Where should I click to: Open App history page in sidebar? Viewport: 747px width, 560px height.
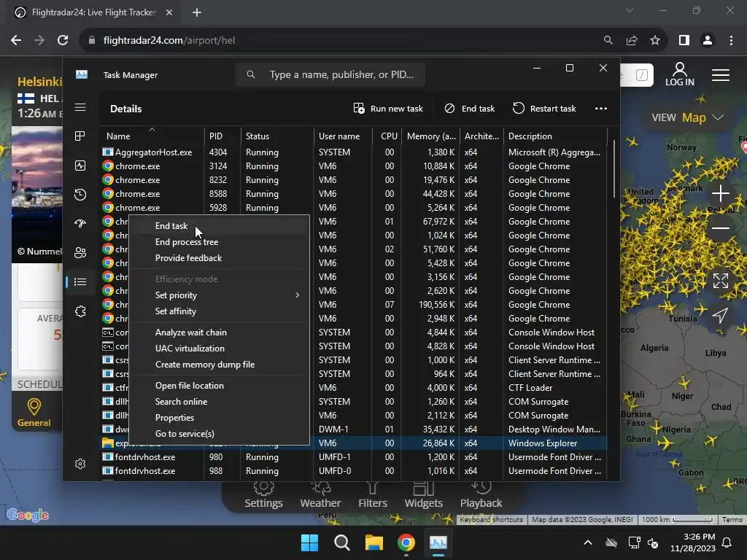click(x=80, y=194)
